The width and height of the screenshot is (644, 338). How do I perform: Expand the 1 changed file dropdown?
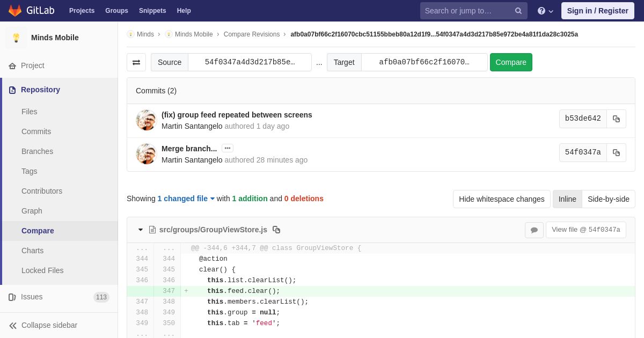(x=186, y=199)
